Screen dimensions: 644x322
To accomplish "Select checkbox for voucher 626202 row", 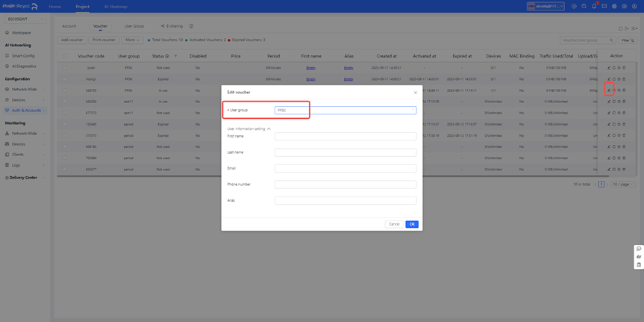I will 65,102.
